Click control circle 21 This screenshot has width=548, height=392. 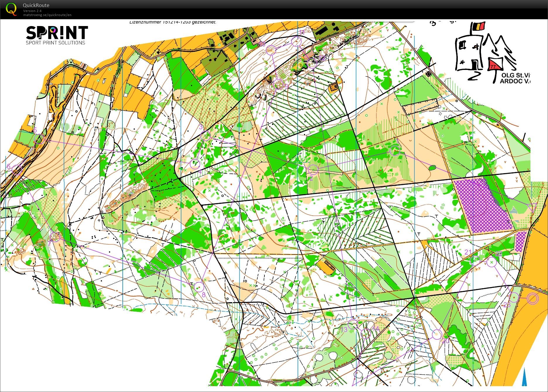click(x=474, y=260)
